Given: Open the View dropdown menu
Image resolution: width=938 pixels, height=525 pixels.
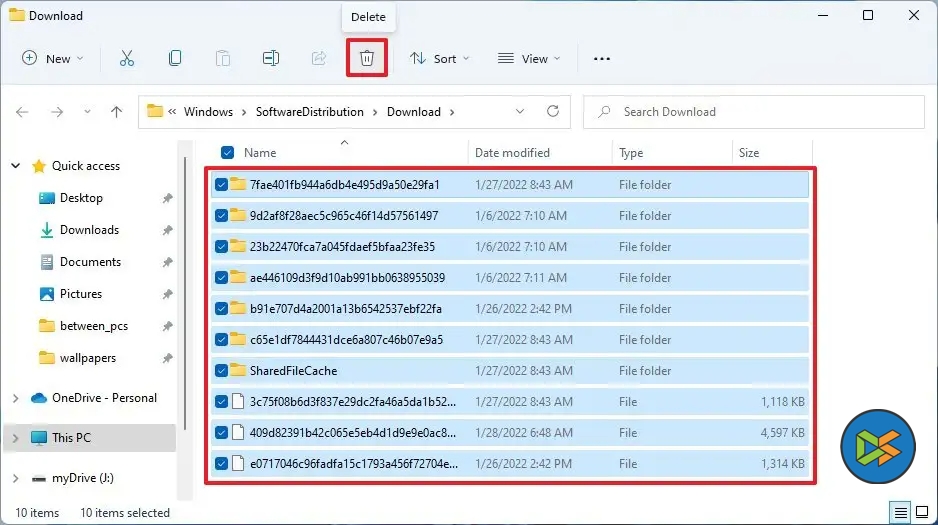Looking at the screenshot, I should coord(529,58).
